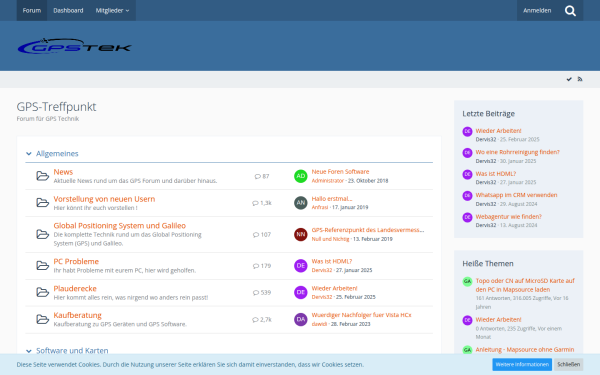Click Weitere Informationen cookie button

522,365
